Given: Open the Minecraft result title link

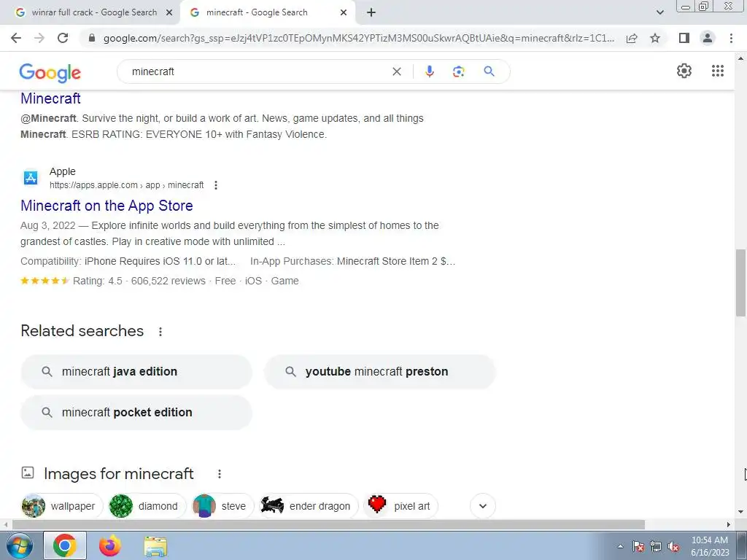Looking at the screenshot, I should pyautogui.click(x=50, y=98).
